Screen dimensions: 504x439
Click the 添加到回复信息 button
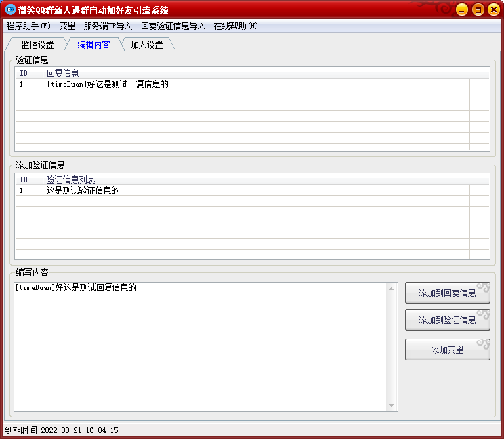pos(447,293)
